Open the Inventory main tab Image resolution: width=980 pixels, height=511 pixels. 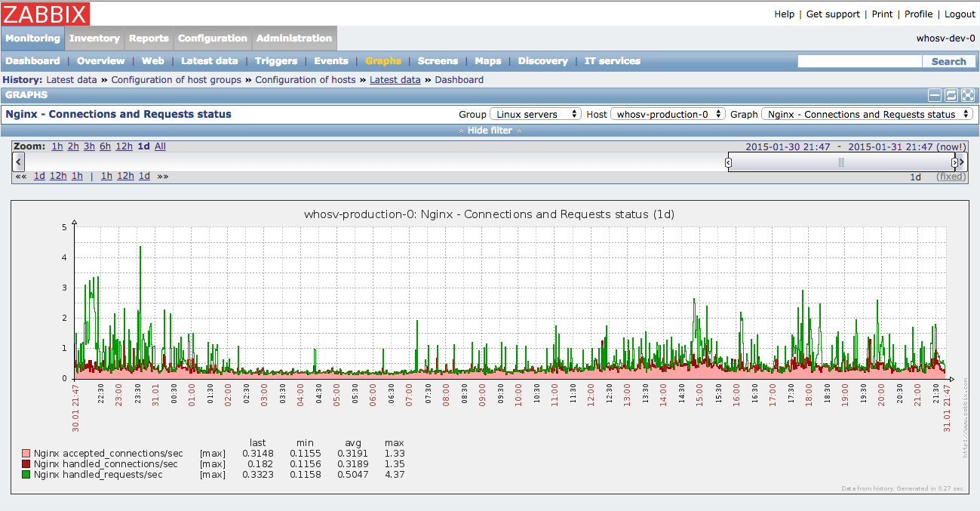click(x=94, y=38)
